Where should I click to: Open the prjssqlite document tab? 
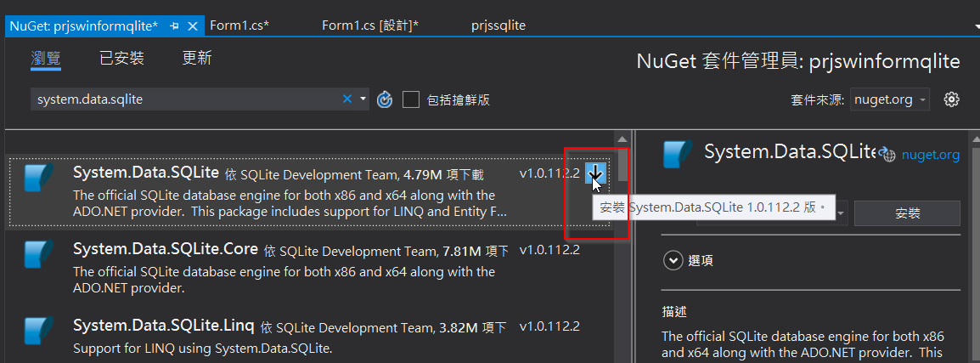tap(498, 26)
